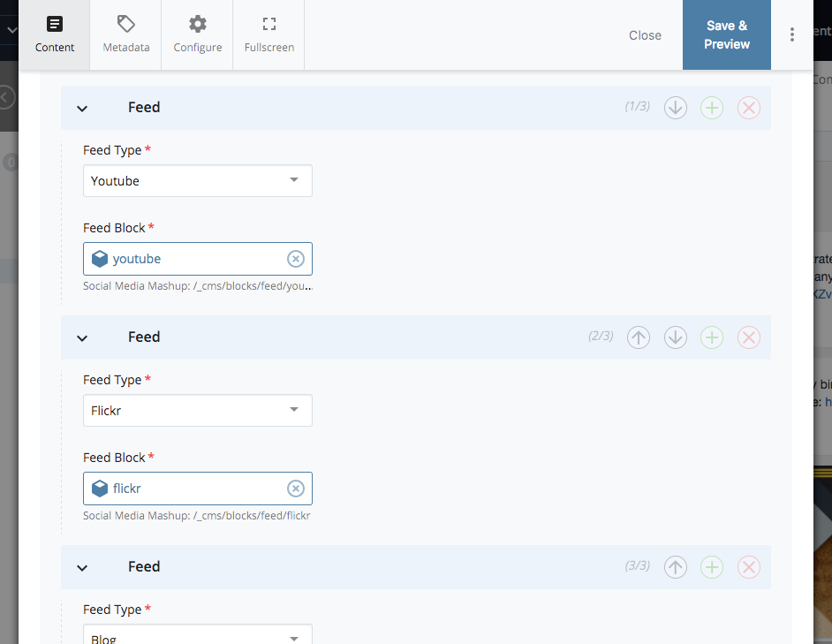Switch to the Metadata tab
Screen dimensions: 832x644
125,35
